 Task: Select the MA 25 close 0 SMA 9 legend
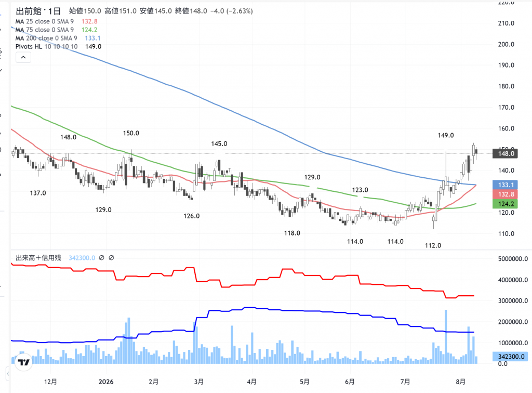(x=45, y=21)
